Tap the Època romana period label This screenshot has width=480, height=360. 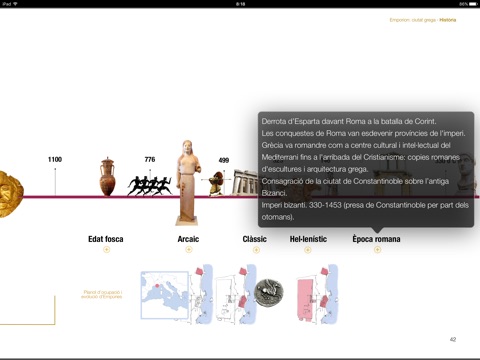pos(376,239)
